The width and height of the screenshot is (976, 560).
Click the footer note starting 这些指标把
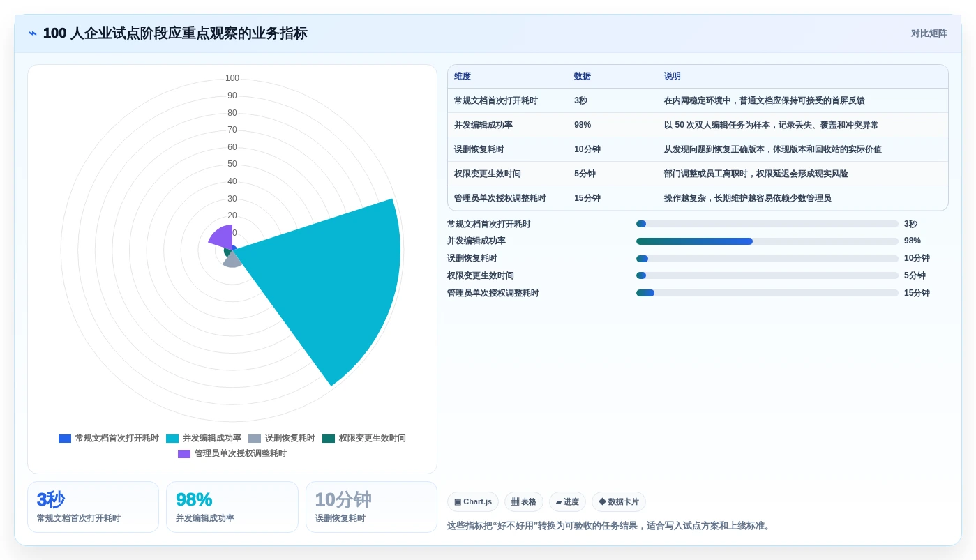610,526
